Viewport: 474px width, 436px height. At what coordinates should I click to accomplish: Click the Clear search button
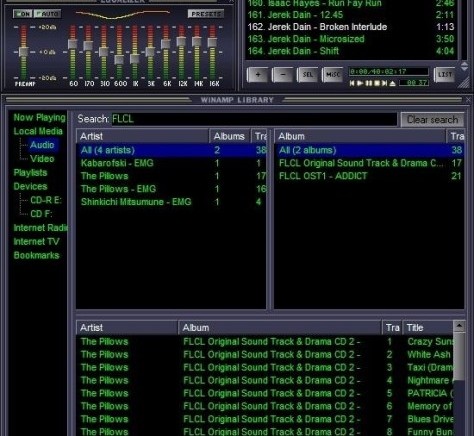pos(432,119)
